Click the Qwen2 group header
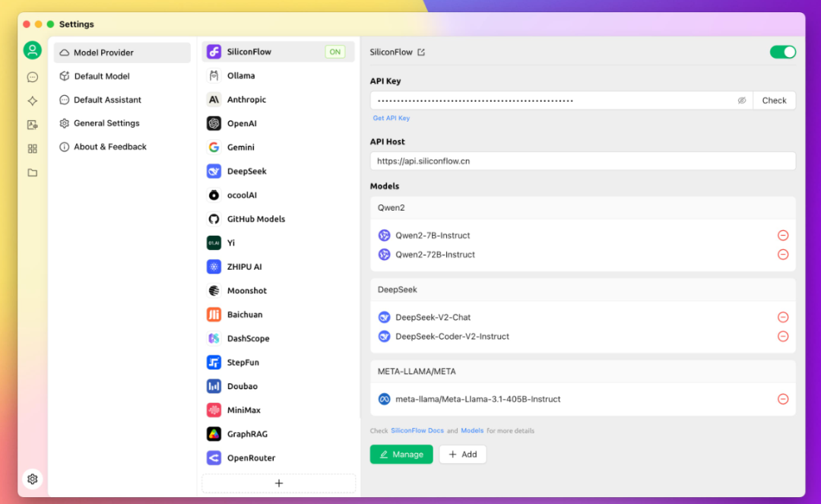 pos(583,208)
